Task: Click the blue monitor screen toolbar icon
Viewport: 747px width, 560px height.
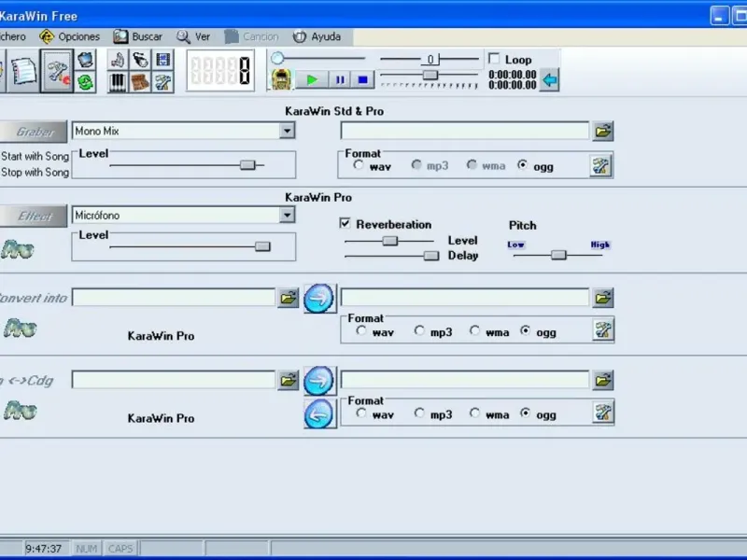Action: [x=86, y=60]
